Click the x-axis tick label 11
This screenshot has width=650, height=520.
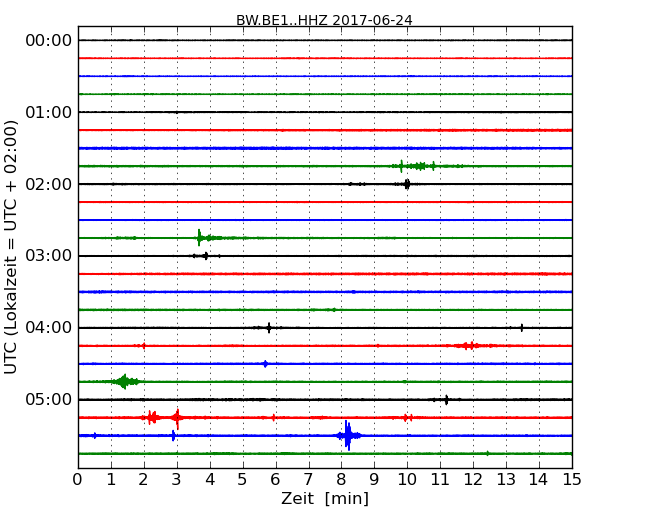[x=440, y=479]
